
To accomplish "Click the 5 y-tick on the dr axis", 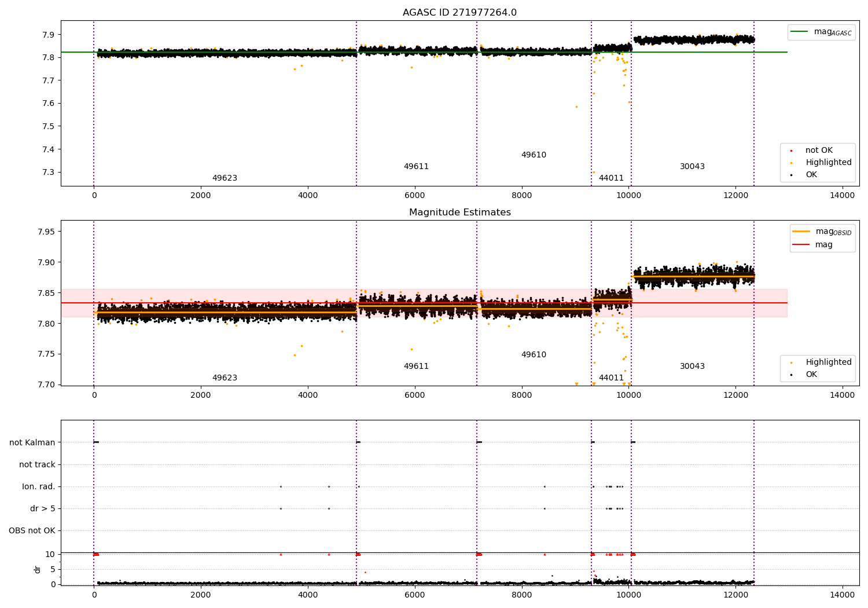I will (53, 569).
